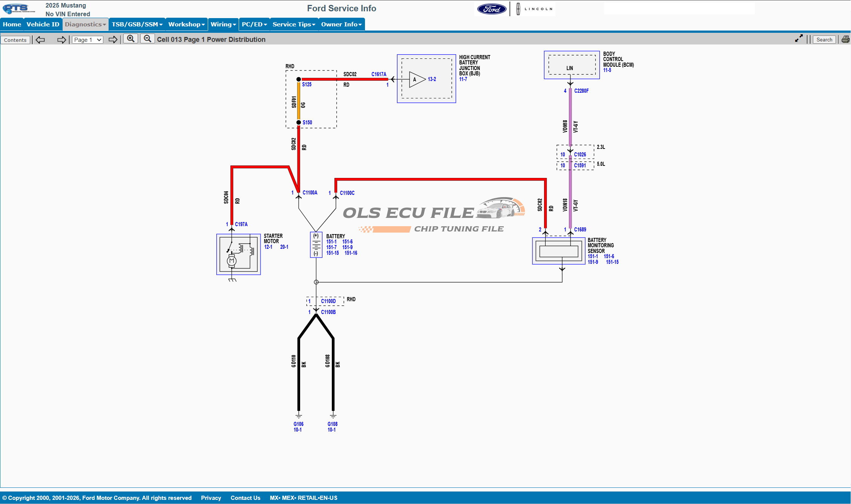
Task: Select the Vehicle ID tab
Action: point(43,24)
